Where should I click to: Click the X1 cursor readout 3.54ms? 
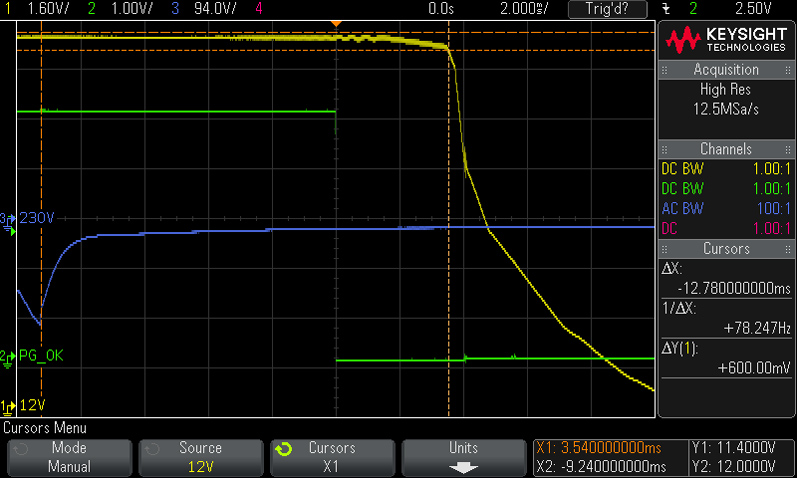599,448
